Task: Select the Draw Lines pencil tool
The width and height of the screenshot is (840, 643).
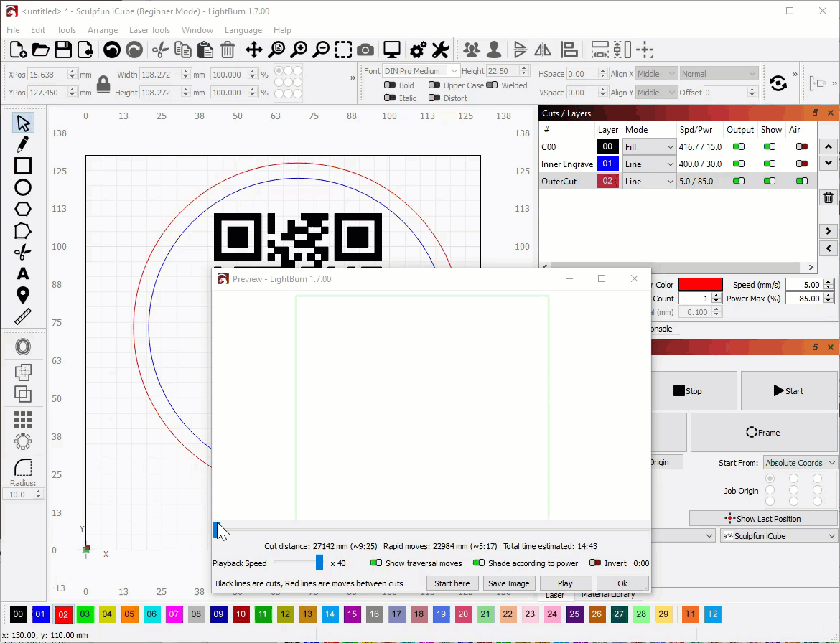Action: (23, 144)
